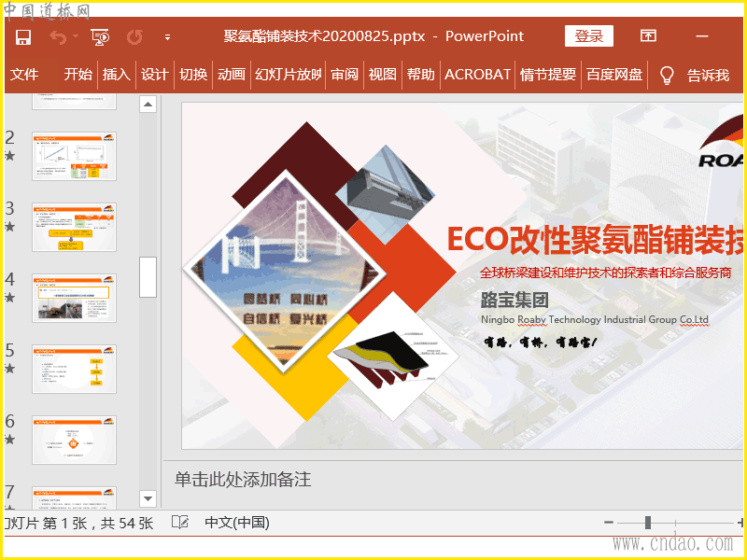747x560 pixels.
Task: Click the animation star under slide 2
Action: click(9, 156)
